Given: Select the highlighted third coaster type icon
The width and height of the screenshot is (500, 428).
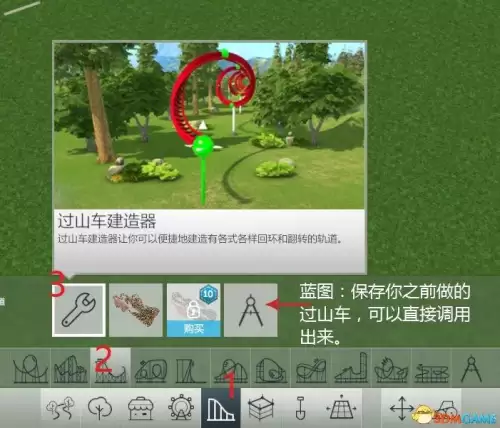Looking at the screenshot, I should [x=111, y=368].
